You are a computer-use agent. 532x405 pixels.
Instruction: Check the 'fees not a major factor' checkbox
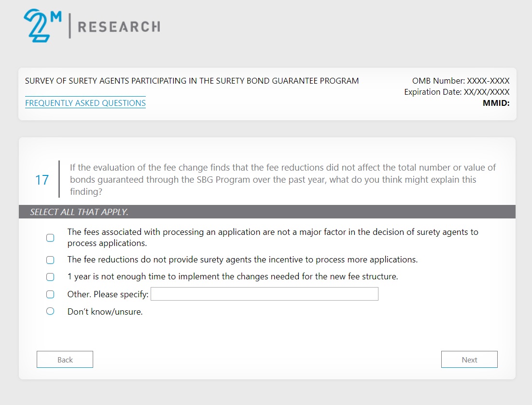click(50, 238)
